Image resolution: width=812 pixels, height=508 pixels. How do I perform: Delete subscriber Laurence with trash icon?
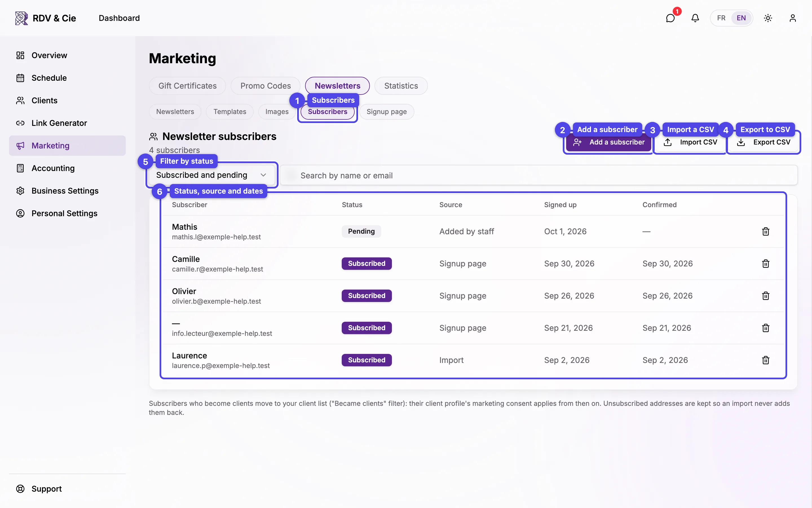pos(766,360)
